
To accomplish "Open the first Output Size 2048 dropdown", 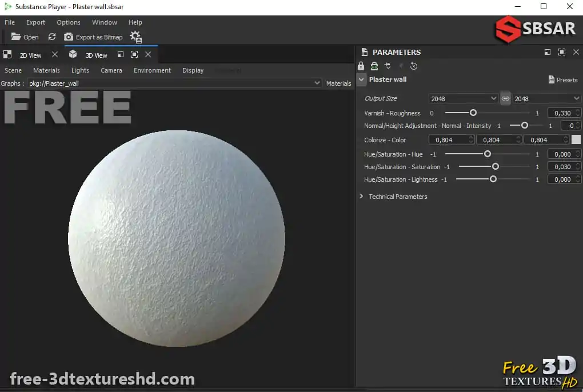I will click(464, 98).
